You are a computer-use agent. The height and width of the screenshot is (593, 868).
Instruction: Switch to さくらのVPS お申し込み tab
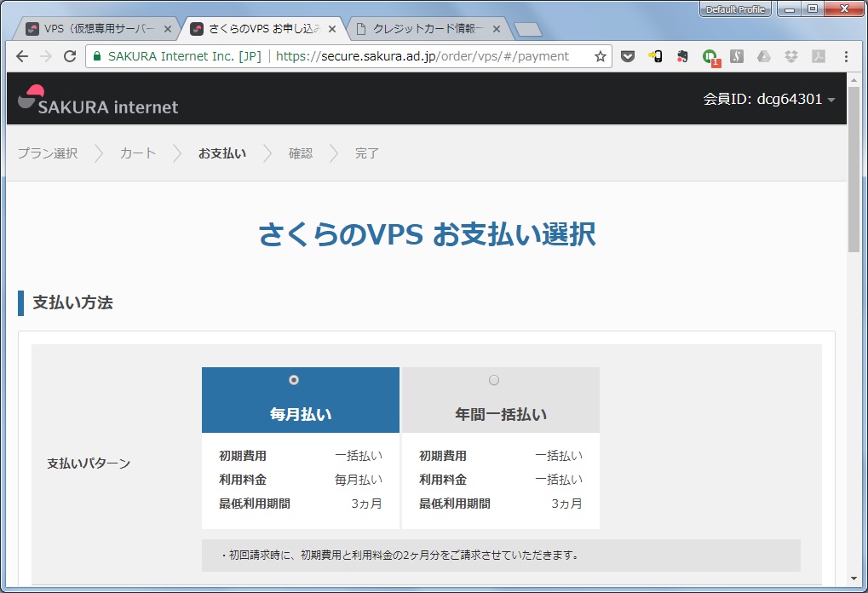pyautogui.click(x=264, y=29)
